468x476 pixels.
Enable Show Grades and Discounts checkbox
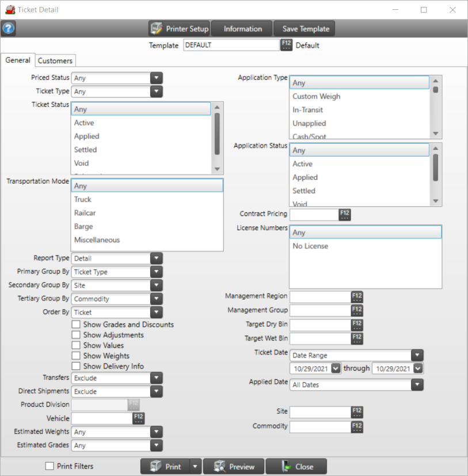click(x=76, y=325)
